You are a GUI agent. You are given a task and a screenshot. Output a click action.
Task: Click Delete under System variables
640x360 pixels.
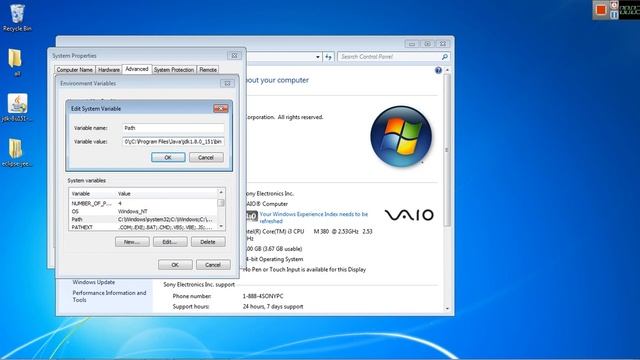(208, 242)
